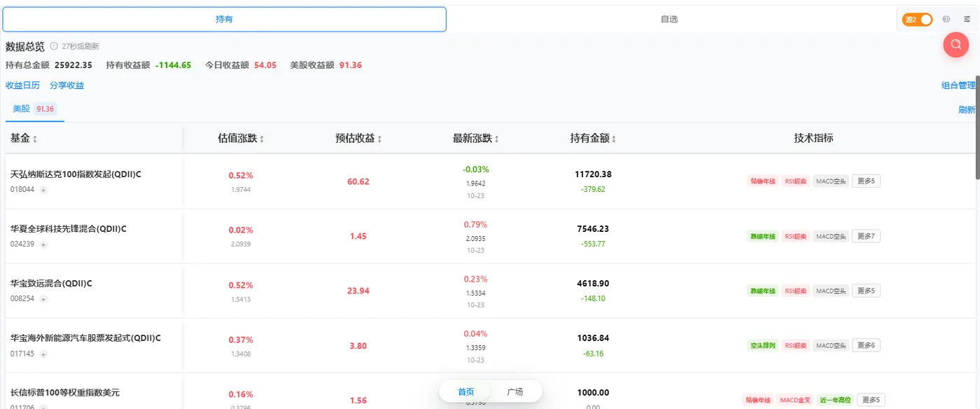Select 首页 in the bottom navigation

(x=465, y=391)
